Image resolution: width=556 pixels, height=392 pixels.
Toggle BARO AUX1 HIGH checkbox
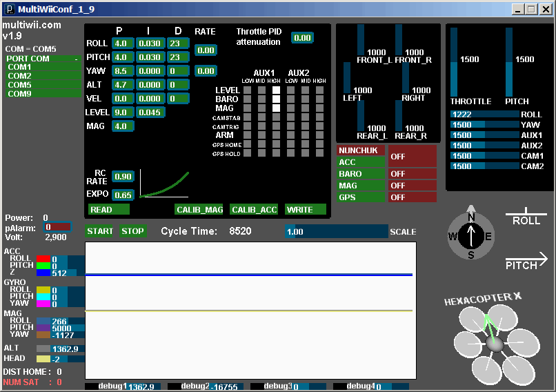(x=276, y=99)
